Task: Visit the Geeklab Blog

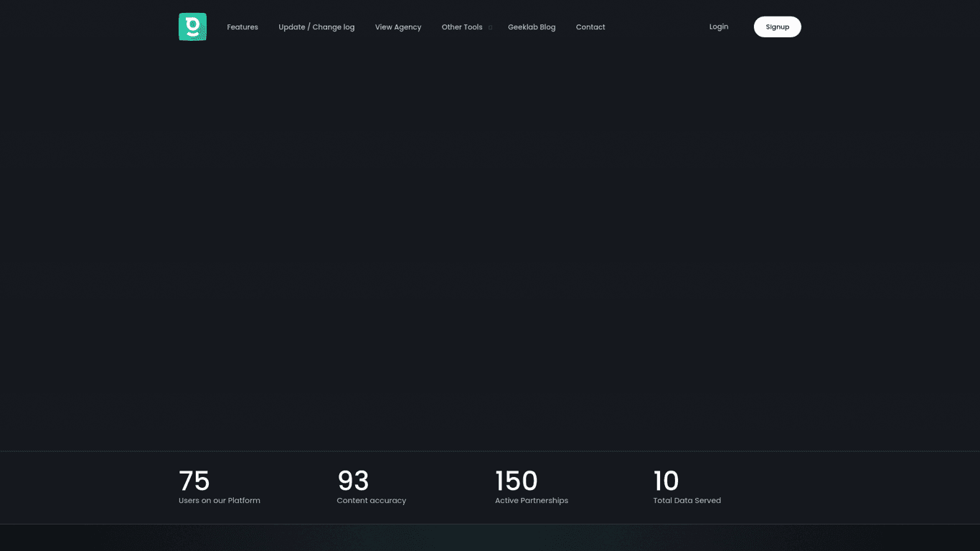Action: pos(532,27)
